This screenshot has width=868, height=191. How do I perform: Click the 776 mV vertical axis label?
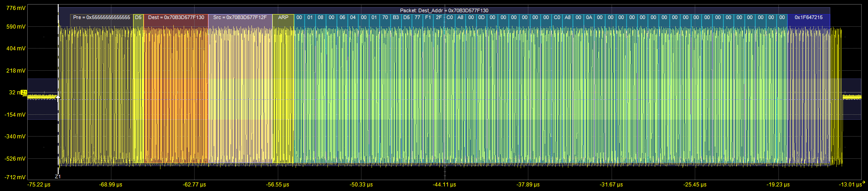point(16,8)
